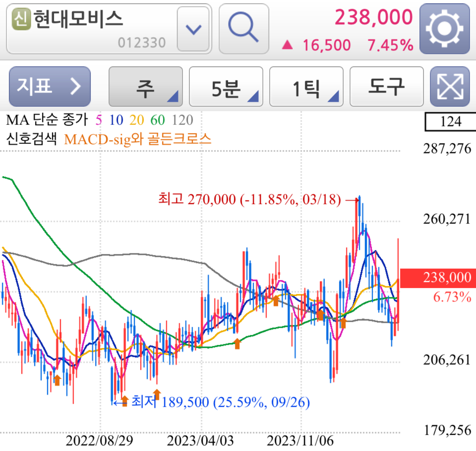
Task: Click the 260,271 price axis label
Action: (447, 219)
